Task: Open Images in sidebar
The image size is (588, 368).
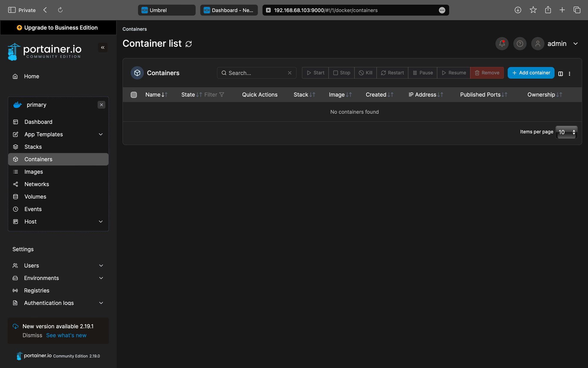Action: click(x=58, y=172)
